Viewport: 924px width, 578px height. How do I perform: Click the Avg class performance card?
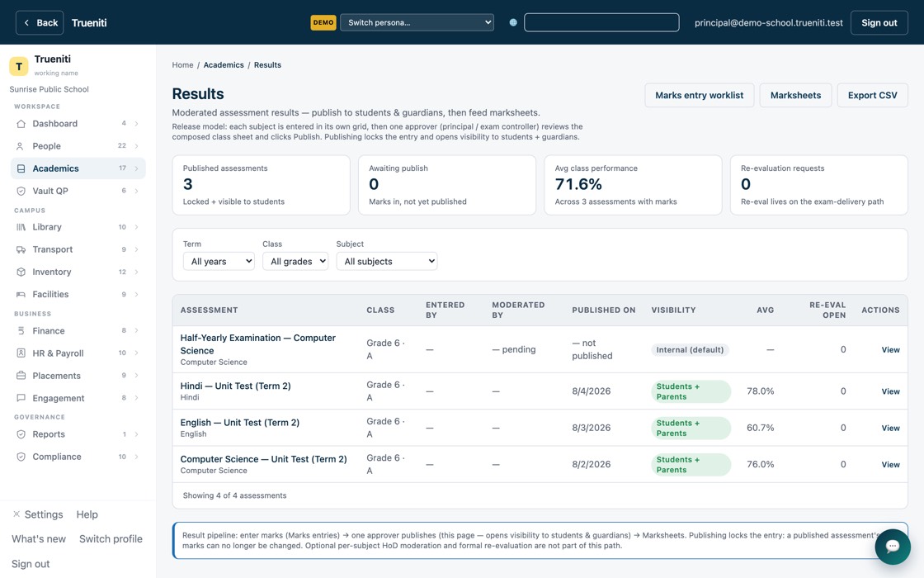(633, 185)
